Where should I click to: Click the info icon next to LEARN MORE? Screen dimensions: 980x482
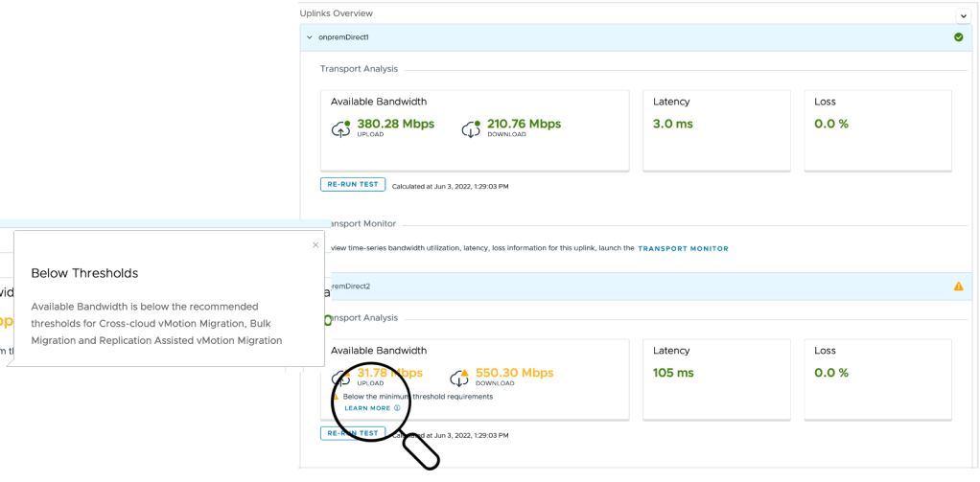pyautogui.click(x=398, y=408)
